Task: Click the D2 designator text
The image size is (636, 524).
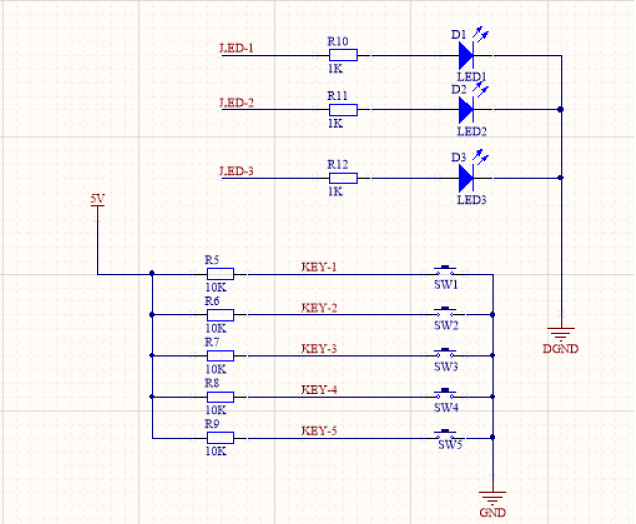Action: click(x=459, y=89)
